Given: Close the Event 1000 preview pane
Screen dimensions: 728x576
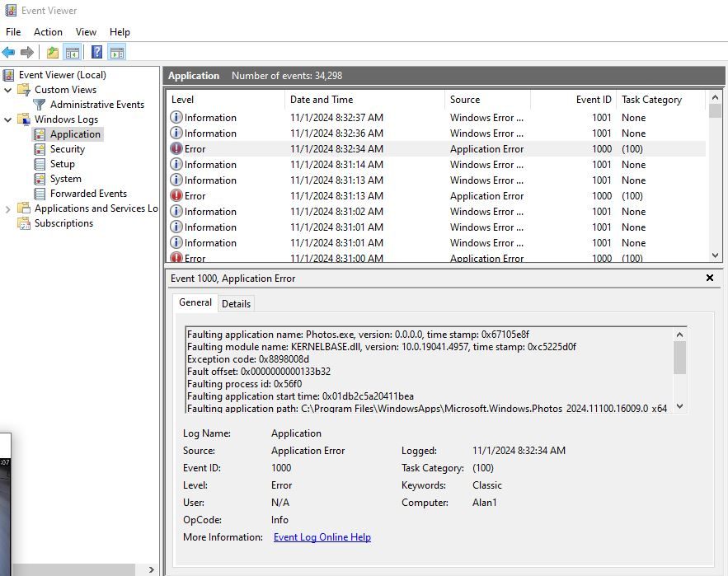Looking at the screenshot, I should click(x=709, y=278).
